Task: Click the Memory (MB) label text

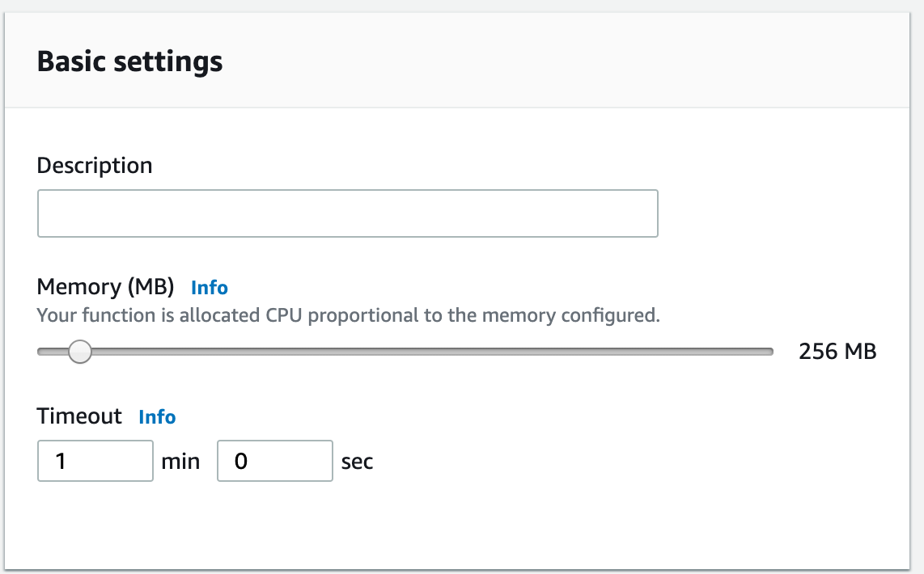Action: pos(105,287)
